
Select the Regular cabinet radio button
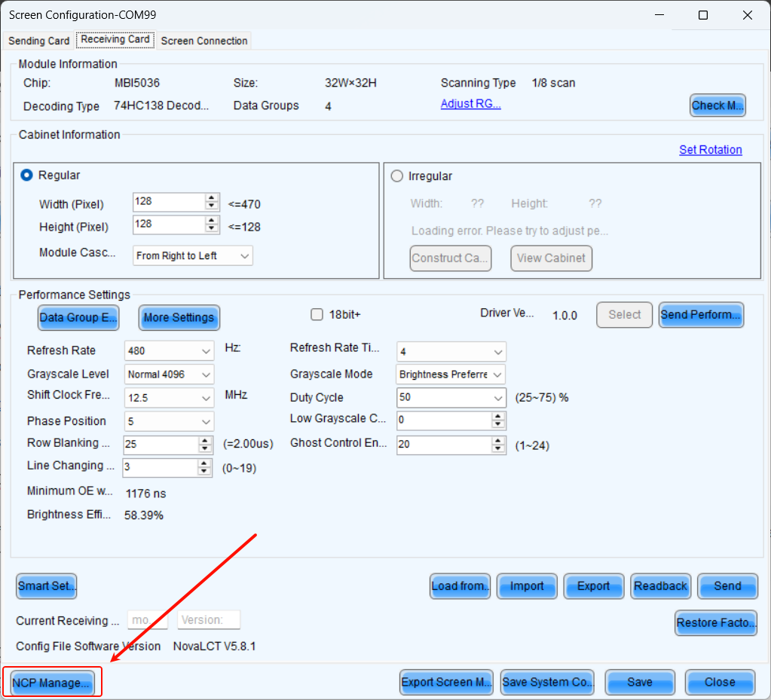(x=27, y=175)
